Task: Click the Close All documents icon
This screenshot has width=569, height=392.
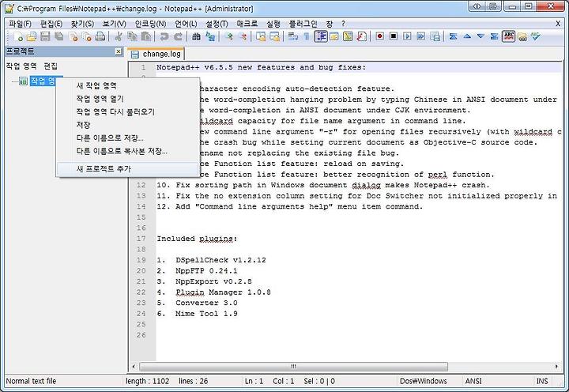Action: click(87, 36)
